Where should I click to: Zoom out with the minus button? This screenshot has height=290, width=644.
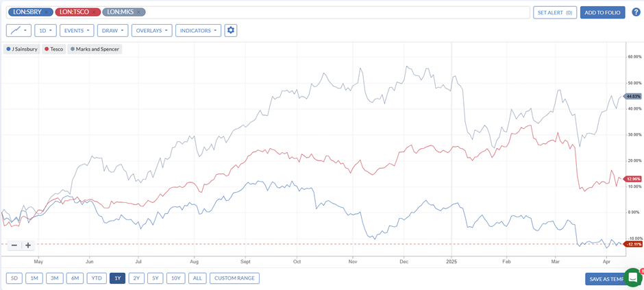[14, 245]
